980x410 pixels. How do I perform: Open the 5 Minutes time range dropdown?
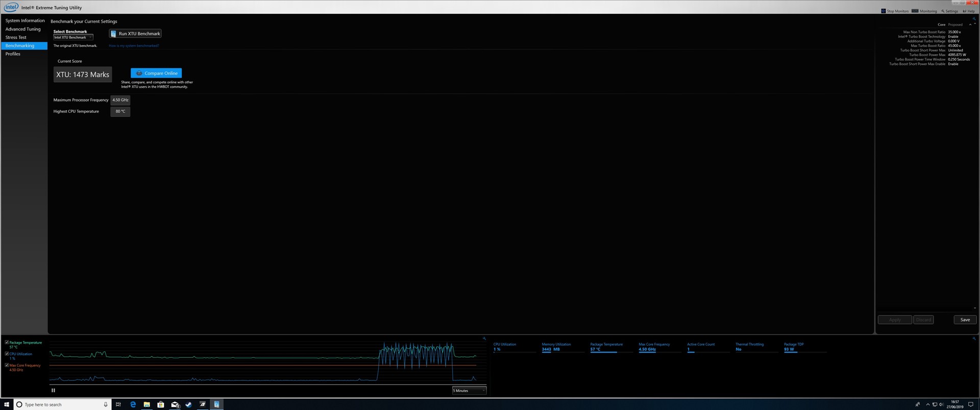469,391
